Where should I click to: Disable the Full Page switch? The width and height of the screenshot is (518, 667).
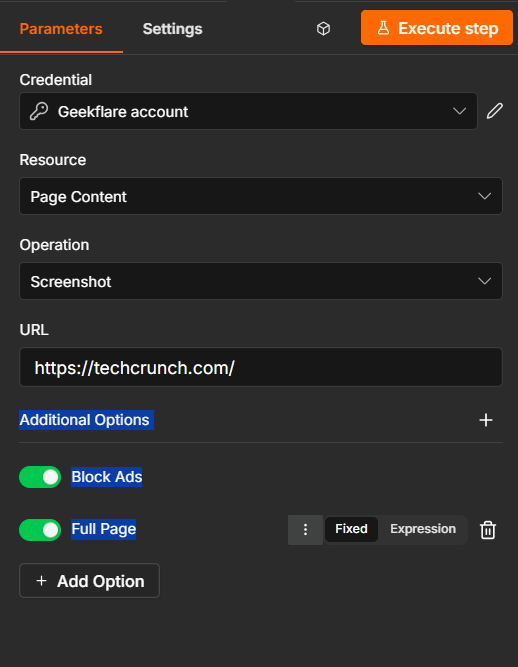[40, 530]
